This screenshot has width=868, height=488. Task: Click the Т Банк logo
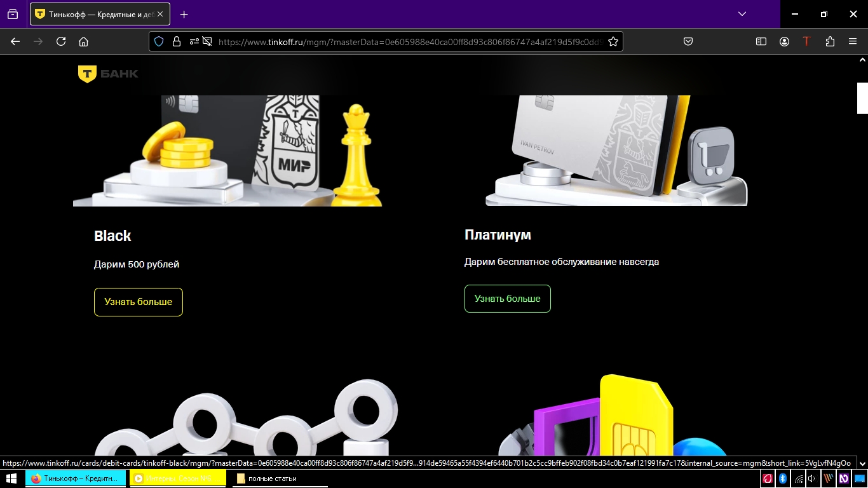click(x=108, y=74)
